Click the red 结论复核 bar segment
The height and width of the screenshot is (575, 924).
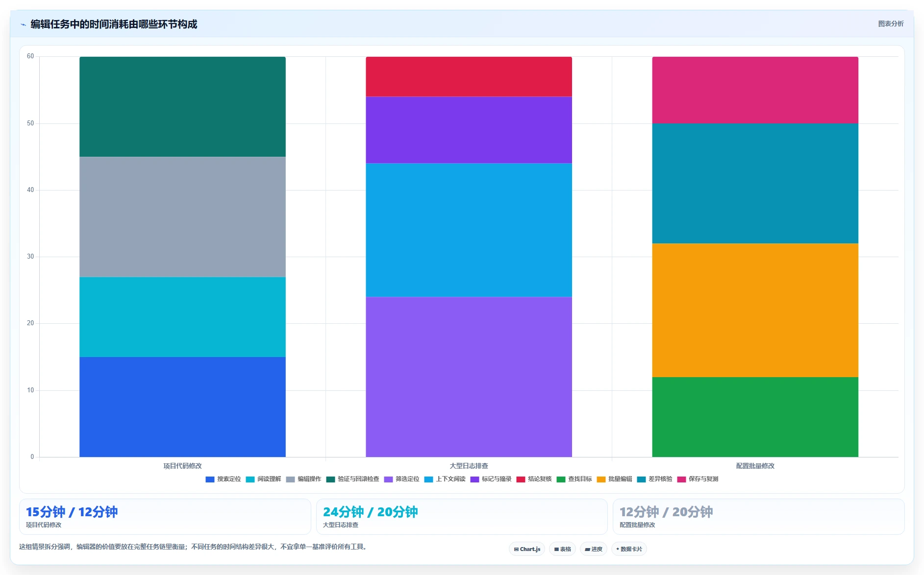point(469,77)
